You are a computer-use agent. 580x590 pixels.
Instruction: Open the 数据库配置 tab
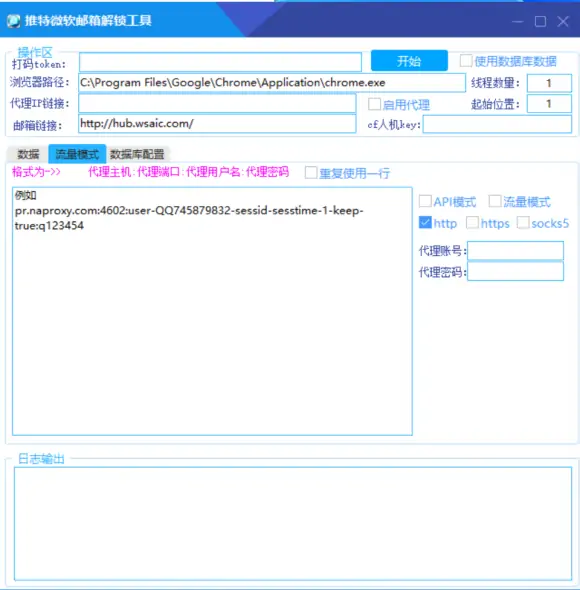tap(137, 154)
